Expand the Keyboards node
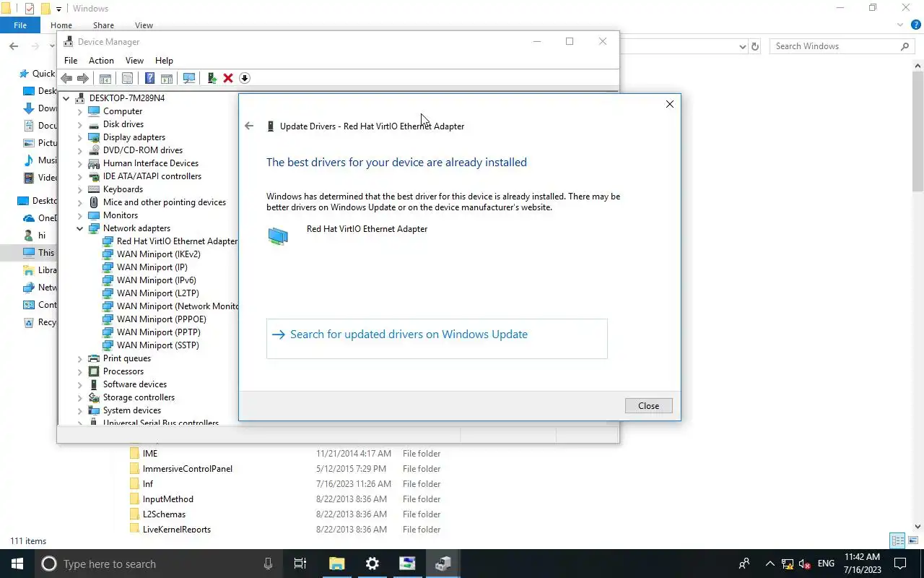Image resolution: width=924 pixels, height=578 pixels. (80, 189)
